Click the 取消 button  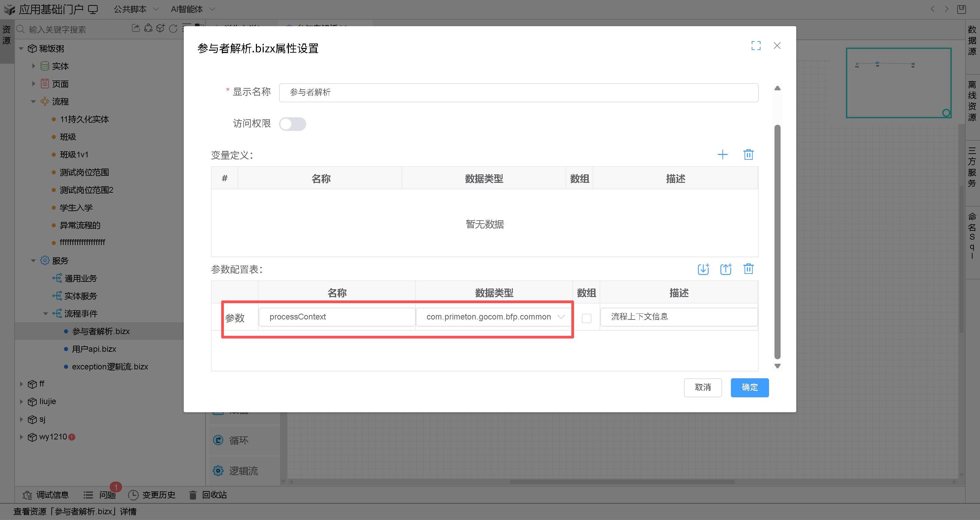point(702,387)
